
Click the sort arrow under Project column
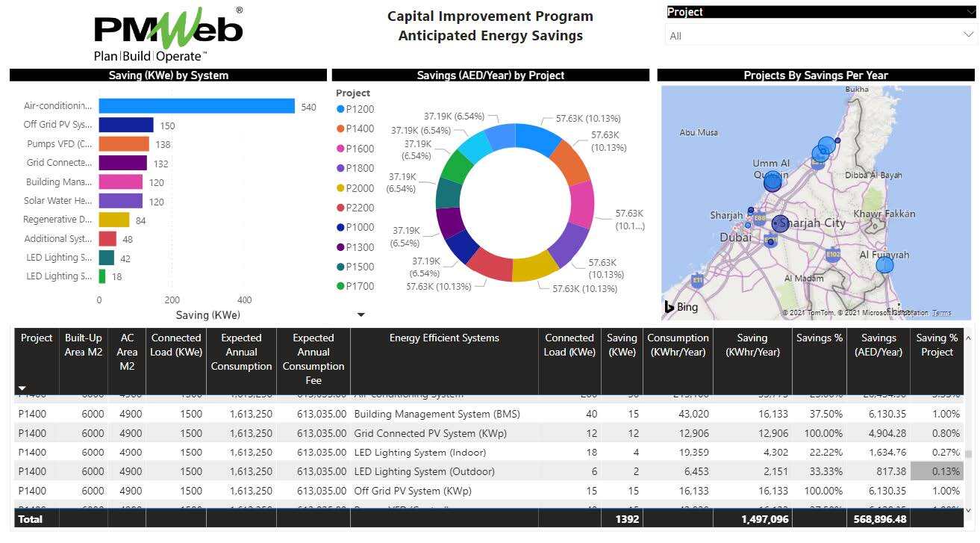[22, 388]
